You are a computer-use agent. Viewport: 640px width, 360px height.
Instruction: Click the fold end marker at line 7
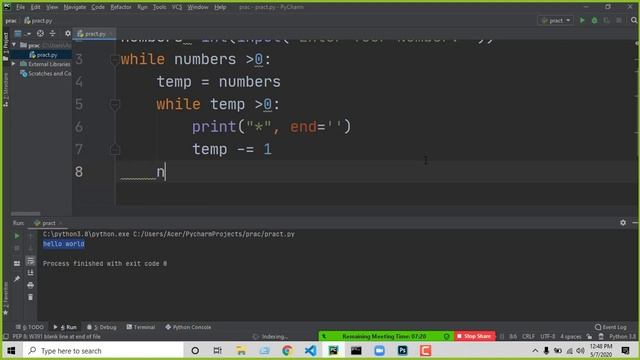point(115,149)
